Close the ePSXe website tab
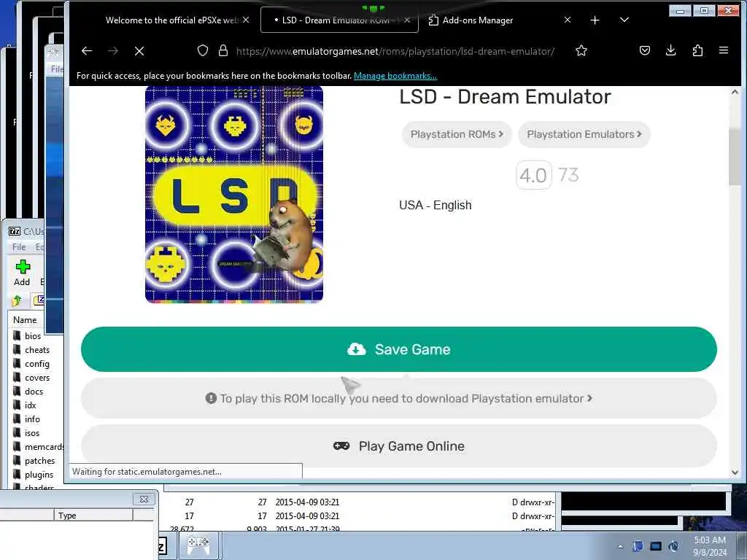The width and height of the screenshot is (747, 560). pos(246,20)
